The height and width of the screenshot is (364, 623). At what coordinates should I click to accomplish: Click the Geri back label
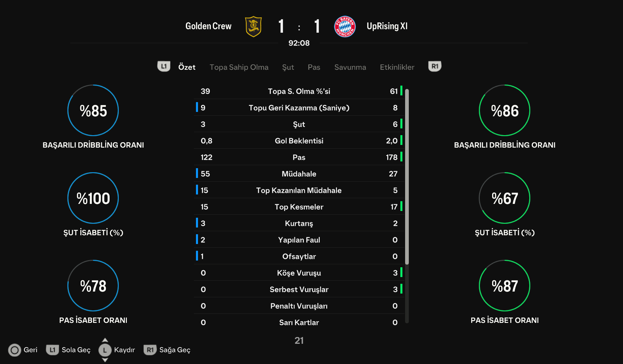30,350
